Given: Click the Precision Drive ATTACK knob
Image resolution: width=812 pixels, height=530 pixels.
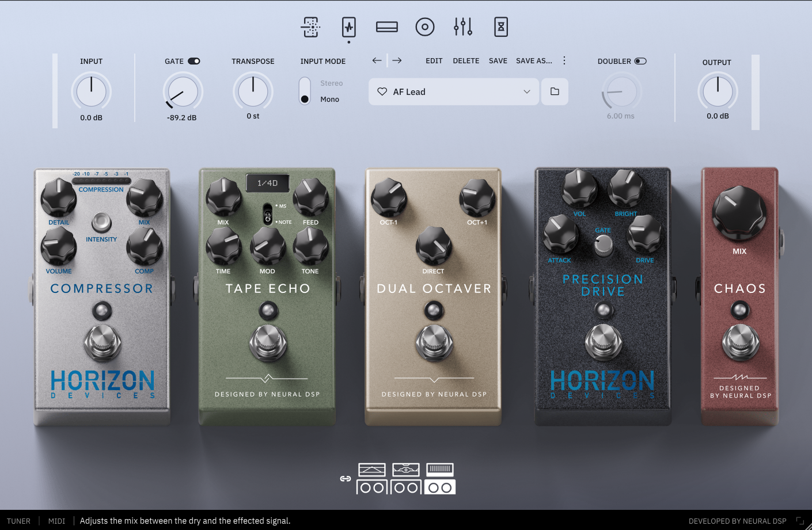Looking at the screenshot, I should 561,234.
